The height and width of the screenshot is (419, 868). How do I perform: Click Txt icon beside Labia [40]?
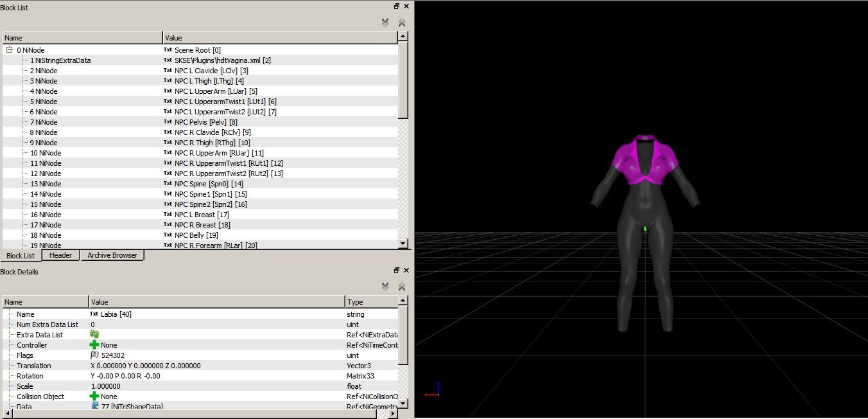click(94, 314)
